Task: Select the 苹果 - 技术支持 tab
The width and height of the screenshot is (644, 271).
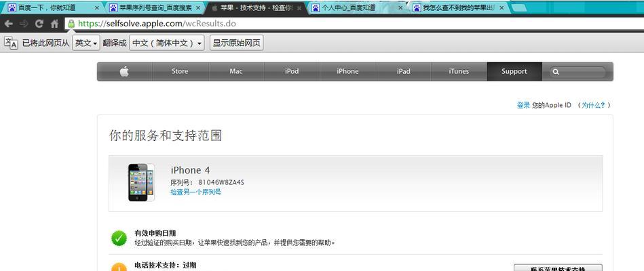Action: click(256, 7)
